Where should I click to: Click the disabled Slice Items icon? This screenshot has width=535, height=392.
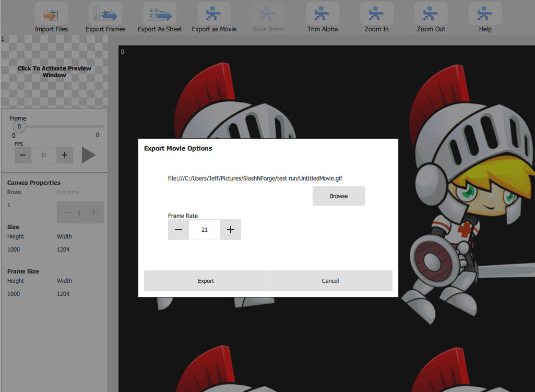click(268, 14)
